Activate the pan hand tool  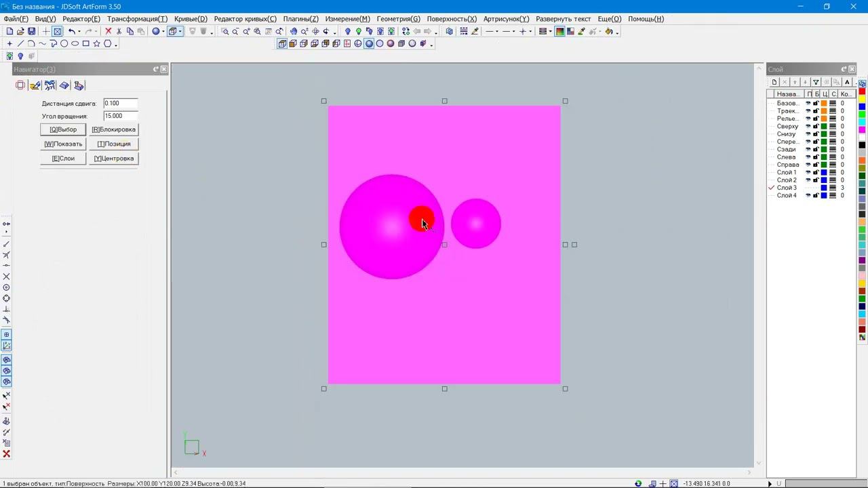coord(293,31)
